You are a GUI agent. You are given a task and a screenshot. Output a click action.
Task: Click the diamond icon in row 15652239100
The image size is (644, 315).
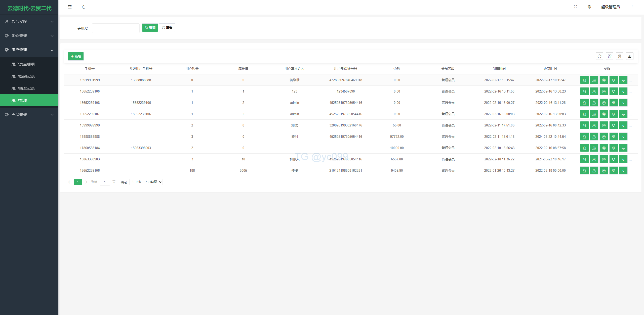614,92
